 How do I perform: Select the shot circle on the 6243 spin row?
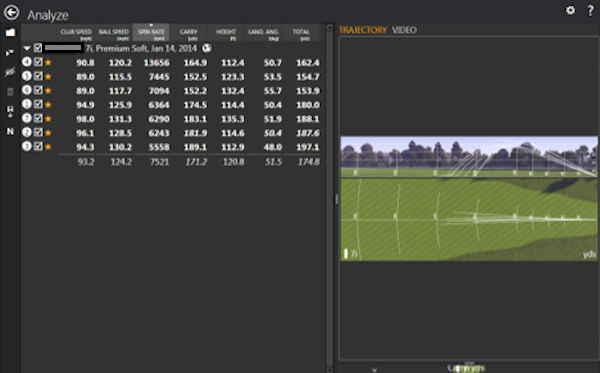pyautogui.click(x=26, y=132)
